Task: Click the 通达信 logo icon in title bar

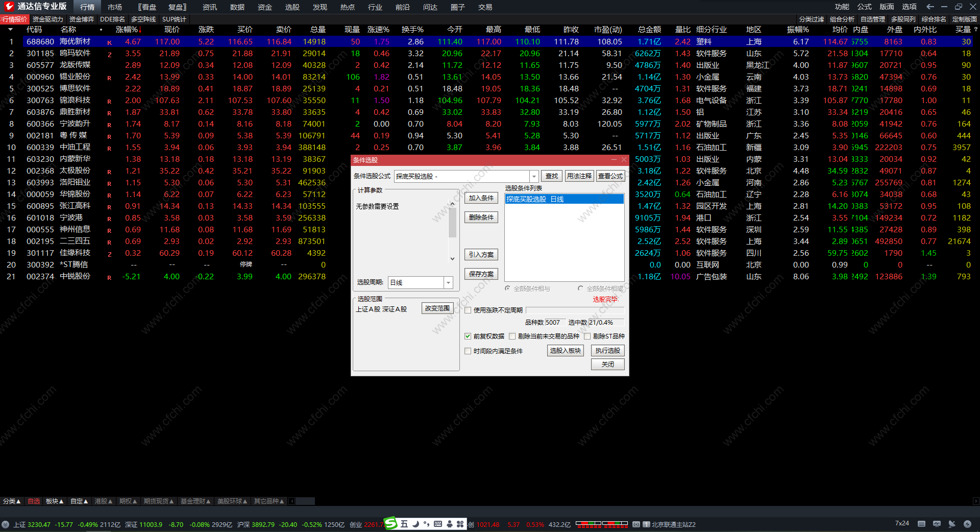Action: click(9, 7)
